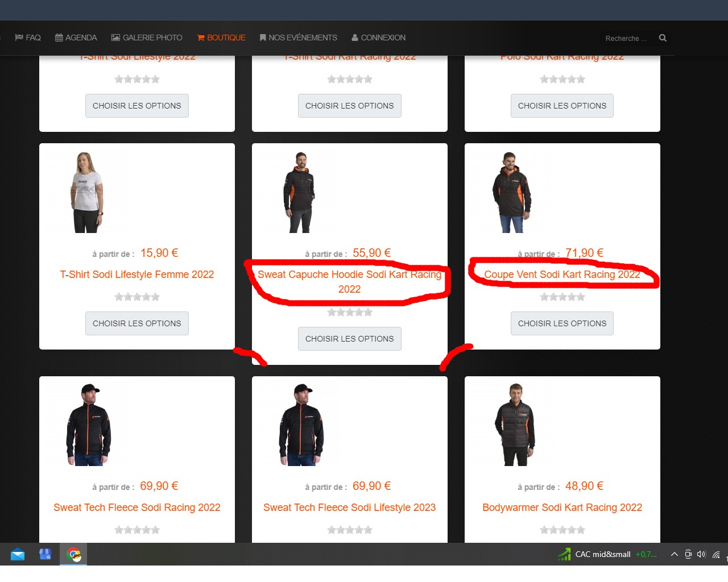Open the Sweat Capuche Hoodie Sodi Kart Racing link

click(349, 282)
